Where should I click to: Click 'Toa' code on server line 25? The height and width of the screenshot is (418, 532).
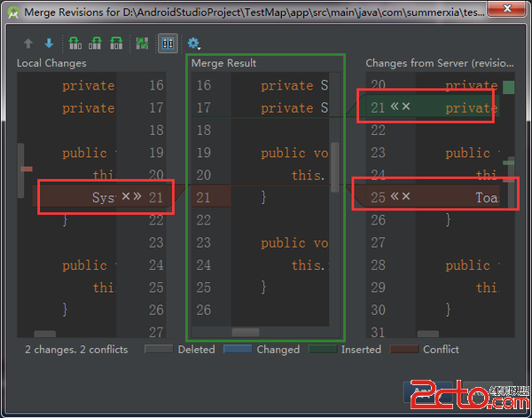488,197
